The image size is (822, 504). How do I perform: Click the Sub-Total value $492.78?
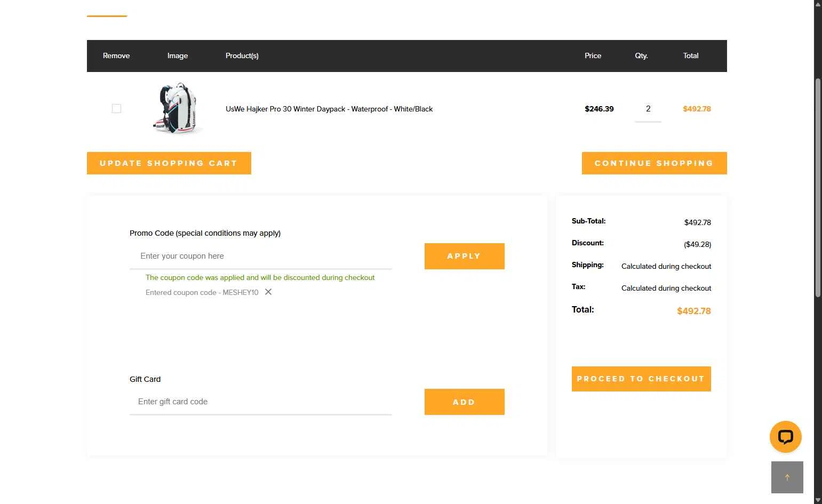click(698, 222)
